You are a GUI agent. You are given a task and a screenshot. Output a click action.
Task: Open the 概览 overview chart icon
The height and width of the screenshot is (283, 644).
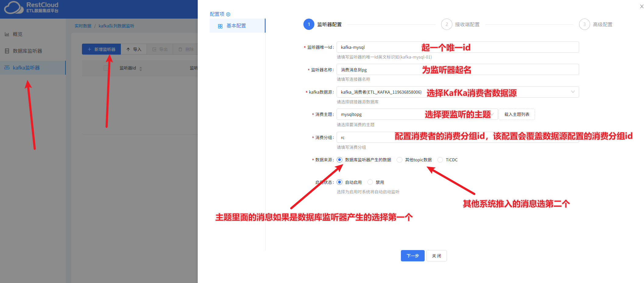(7, 34)
